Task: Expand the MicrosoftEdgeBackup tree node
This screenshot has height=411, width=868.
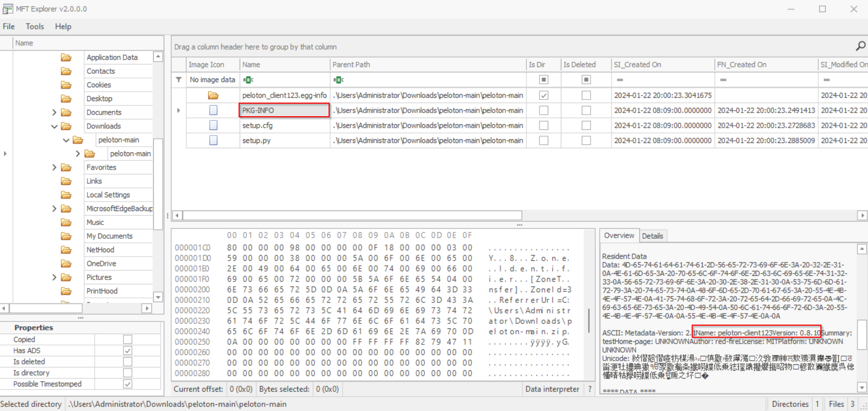Action: (x=54, y=208)
